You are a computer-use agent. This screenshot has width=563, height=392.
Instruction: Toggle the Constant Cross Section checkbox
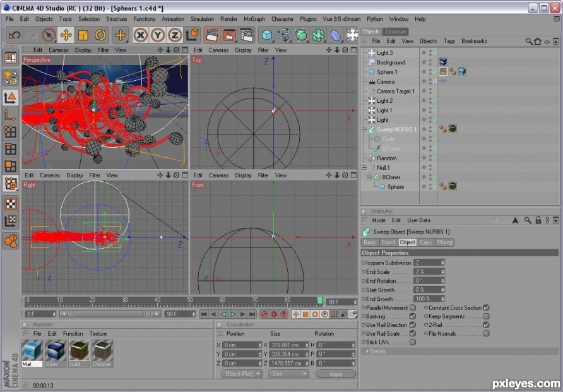click(486, 307)
